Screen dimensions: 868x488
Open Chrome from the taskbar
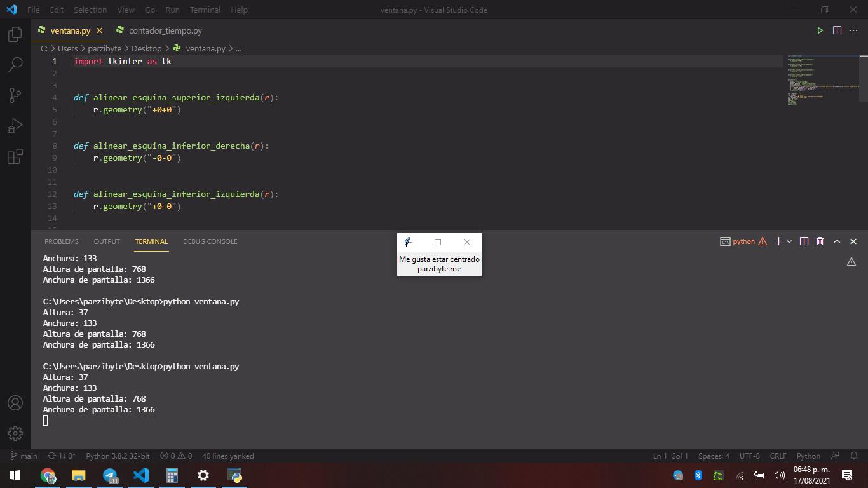pos(48,475)
